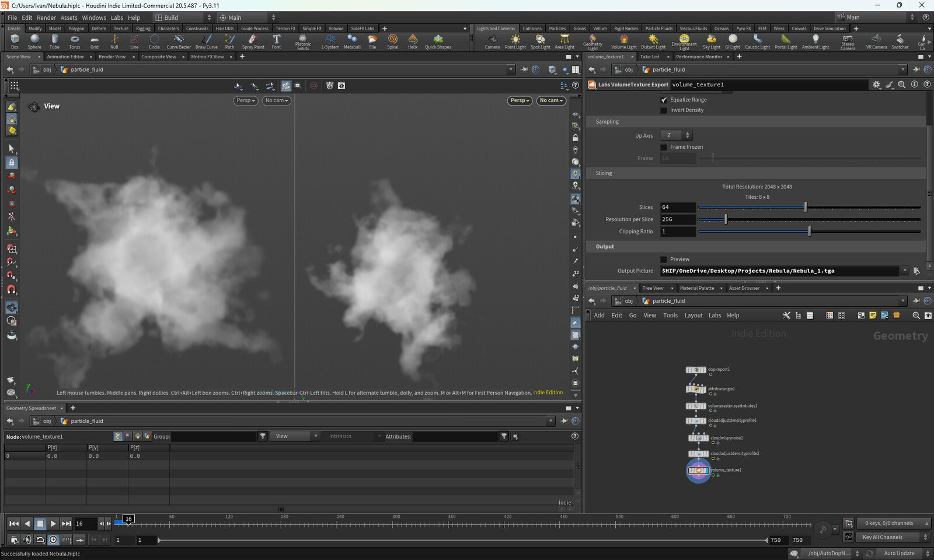Viewport: 934px width, 560px height.
Task: Switch to the Performance Monitor tab
Action: [699, 57]
